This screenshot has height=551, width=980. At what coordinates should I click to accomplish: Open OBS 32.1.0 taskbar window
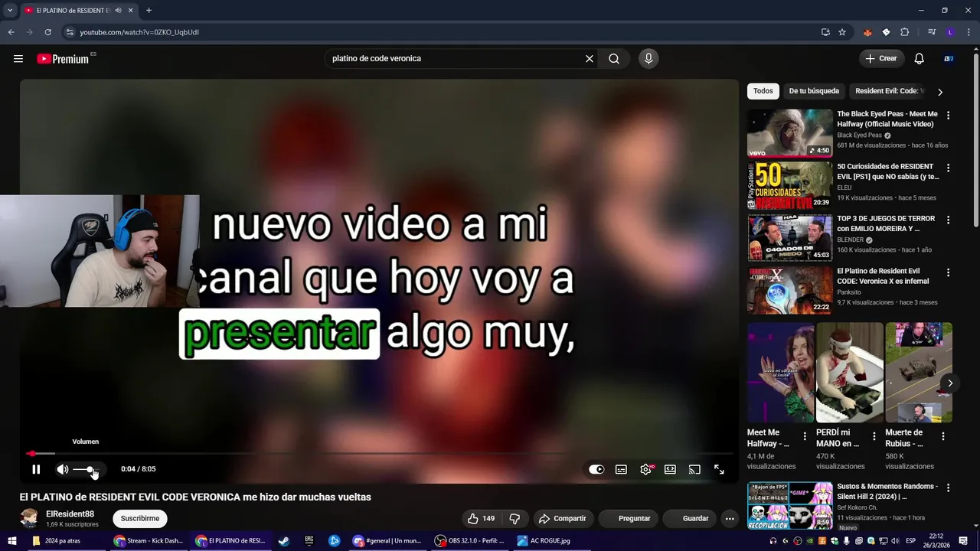[470, 540]
